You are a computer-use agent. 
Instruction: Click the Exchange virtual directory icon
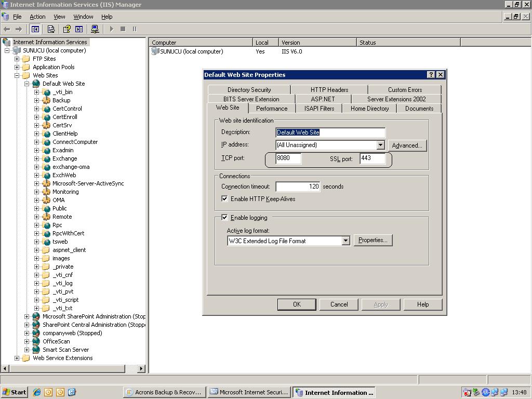point(46,158)
